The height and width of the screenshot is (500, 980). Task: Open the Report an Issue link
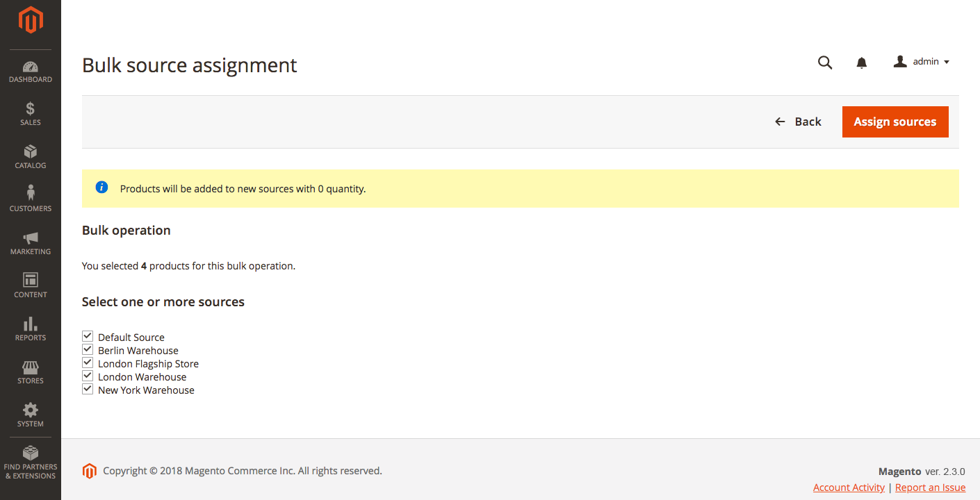click(930, 487)
